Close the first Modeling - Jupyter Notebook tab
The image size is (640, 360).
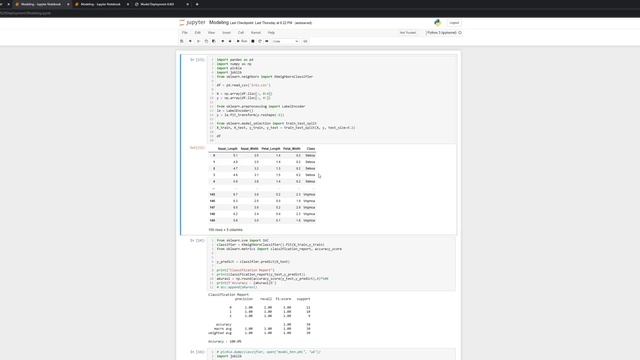[x=68, y=4]
